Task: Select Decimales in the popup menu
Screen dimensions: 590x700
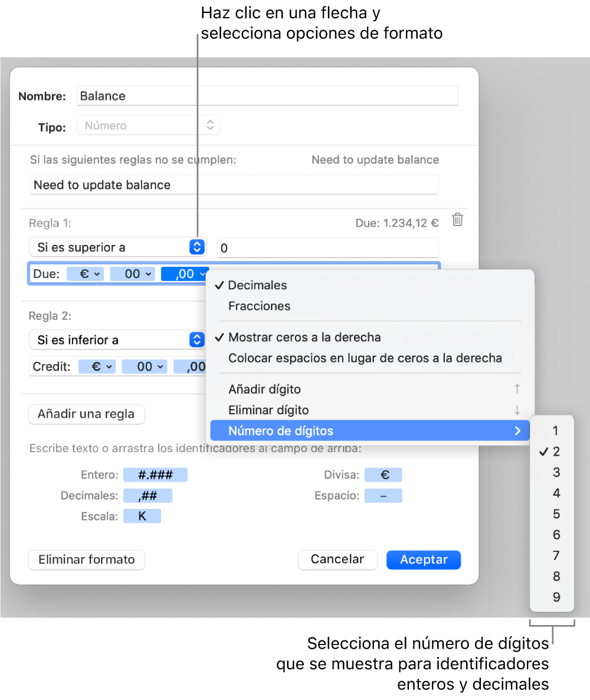Action: point(369,285)
